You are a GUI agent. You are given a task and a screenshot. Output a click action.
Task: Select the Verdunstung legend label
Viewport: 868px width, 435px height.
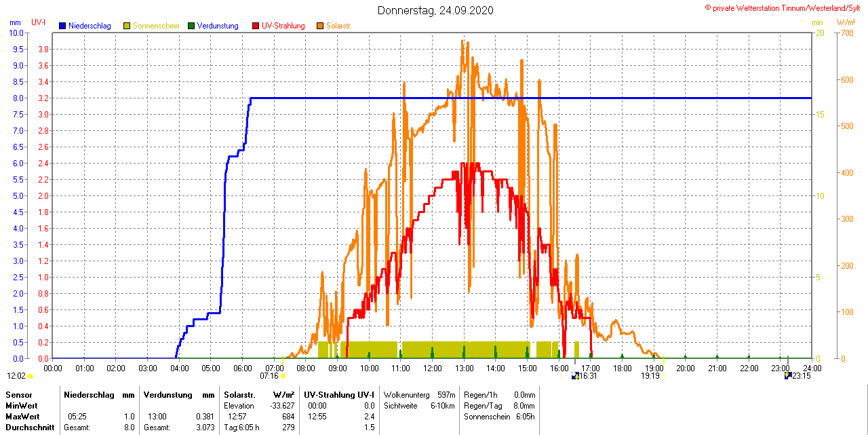218,26
